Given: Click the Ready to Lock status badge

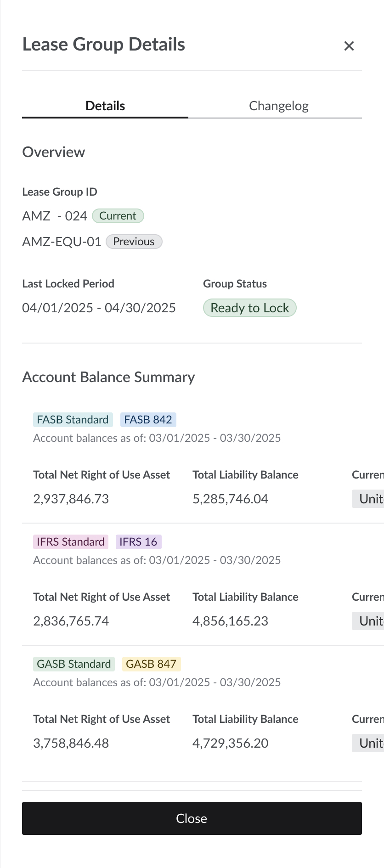Looking at the screenshot, I should coord(250,308).
